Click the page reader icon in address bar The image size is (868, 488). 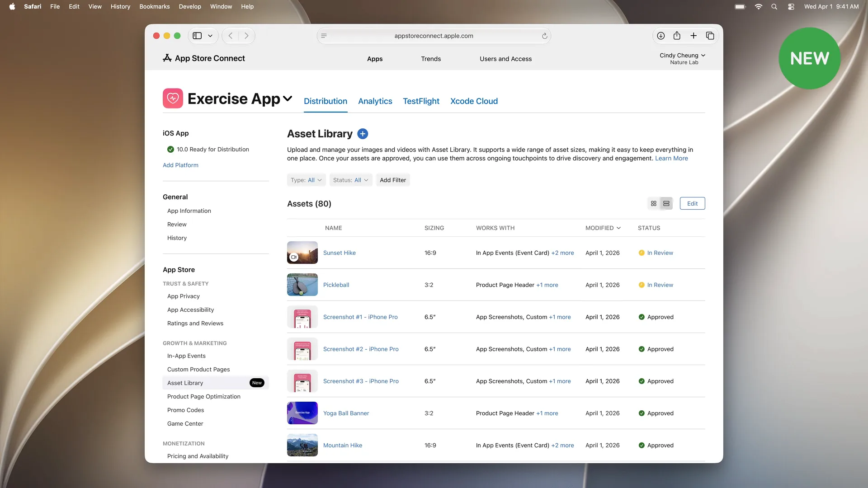coord(324,36)
